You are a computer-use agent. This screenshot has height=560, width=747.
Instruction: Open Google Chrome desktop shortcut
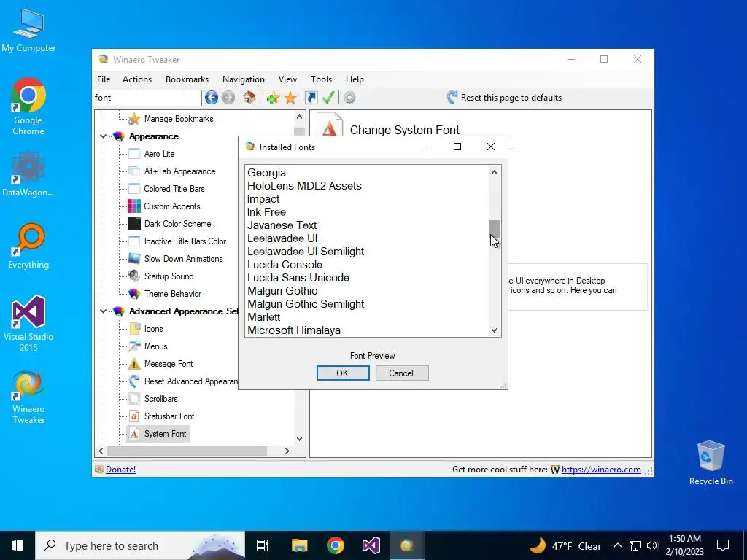(x=28, y=106)
